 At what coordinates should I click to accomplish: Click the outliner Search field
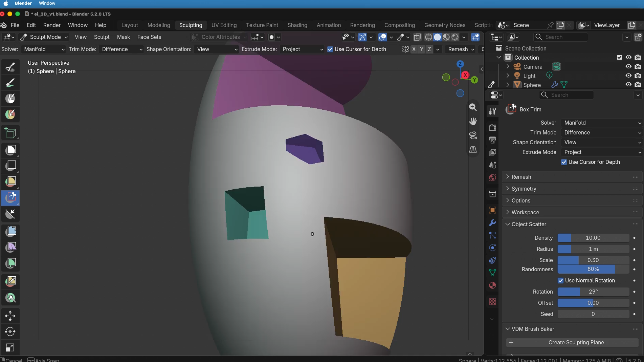click(x=561, y=37)
